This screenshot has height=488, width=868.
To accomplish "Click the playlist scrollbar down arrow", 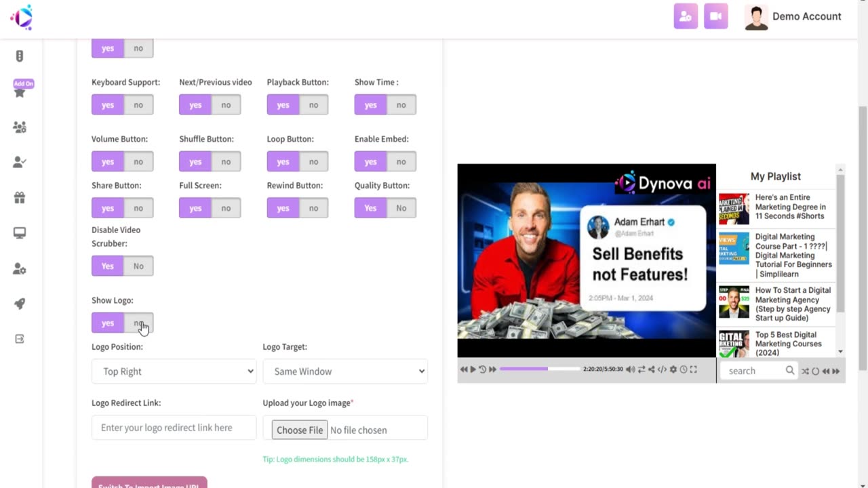I will coord(840,351).
